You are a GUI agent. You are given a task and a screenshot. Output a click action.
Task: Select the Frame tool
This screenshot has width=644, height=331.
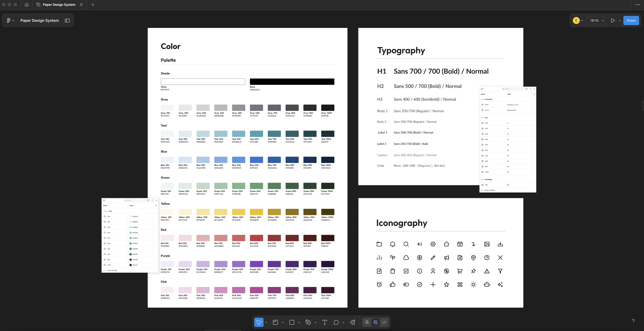(x=275, y=322)
